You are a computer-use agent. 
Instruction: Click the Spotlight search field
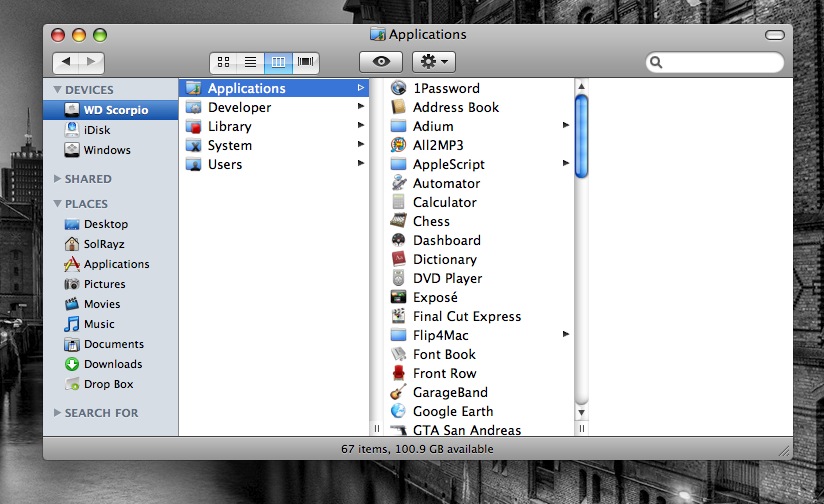[x=715, y=62]
